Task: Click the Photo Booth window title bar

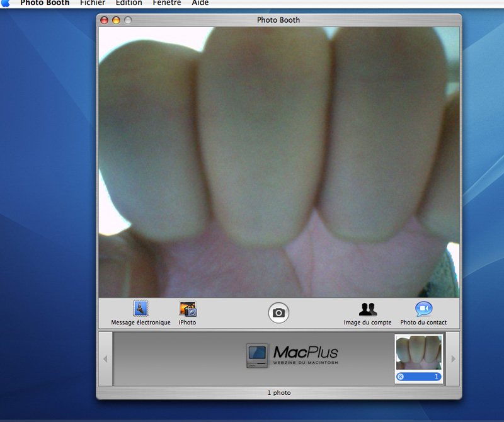Action: click(278, 20)
